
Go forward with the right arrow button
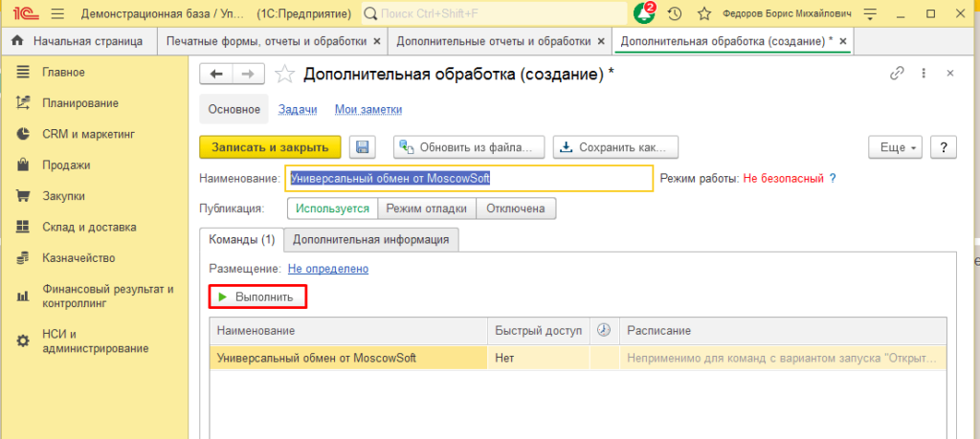pos(248,74)
